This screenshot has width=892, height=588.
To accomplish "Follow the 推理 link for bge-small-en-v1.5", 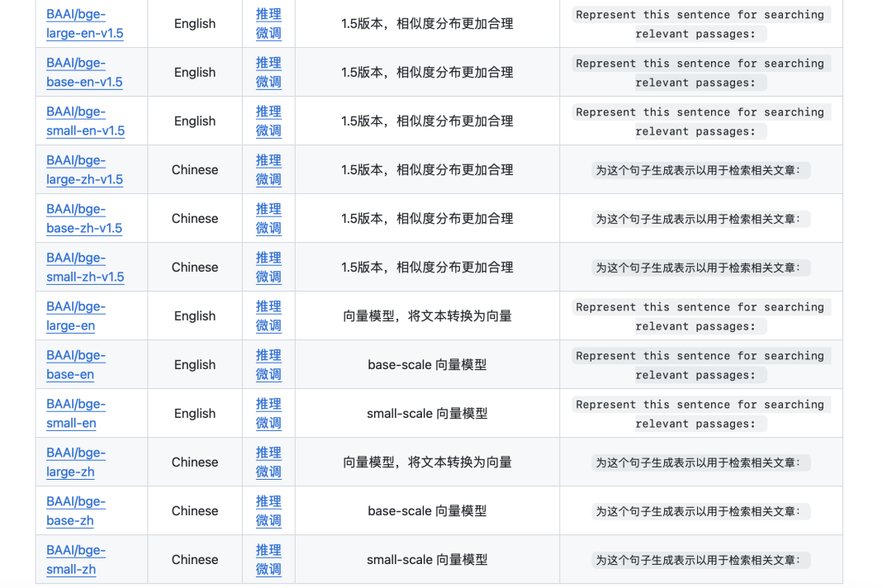I will 268,111.
